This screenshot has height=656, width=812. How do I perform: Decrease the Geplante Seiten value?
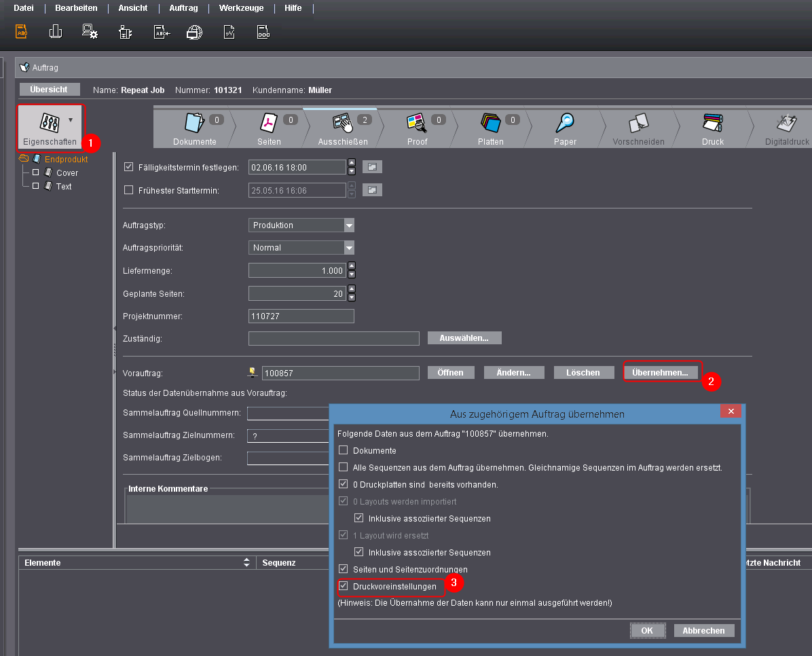pyautogui.click(x=352, y=297)
